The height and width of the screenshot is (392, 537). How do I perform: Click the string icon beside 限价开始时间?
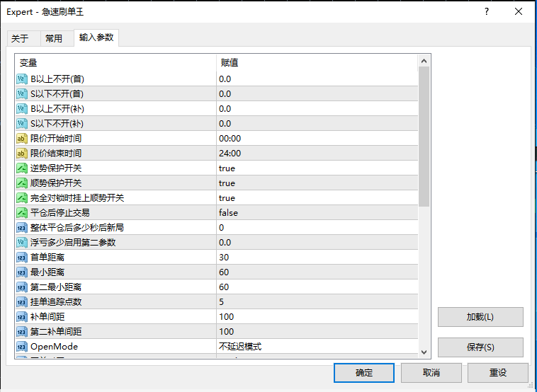click(21, 138)
